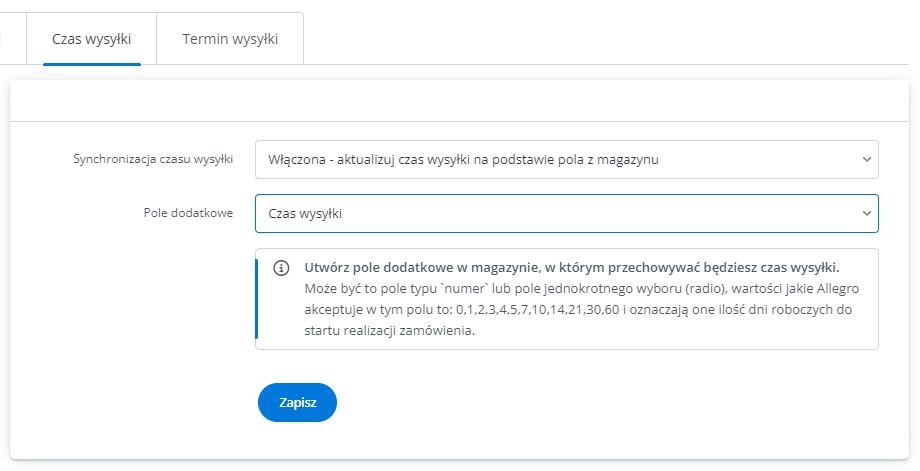Click the chevron arrow of Pole dodatkowe
Screen dimensions: 920x471
click(867, 214)
